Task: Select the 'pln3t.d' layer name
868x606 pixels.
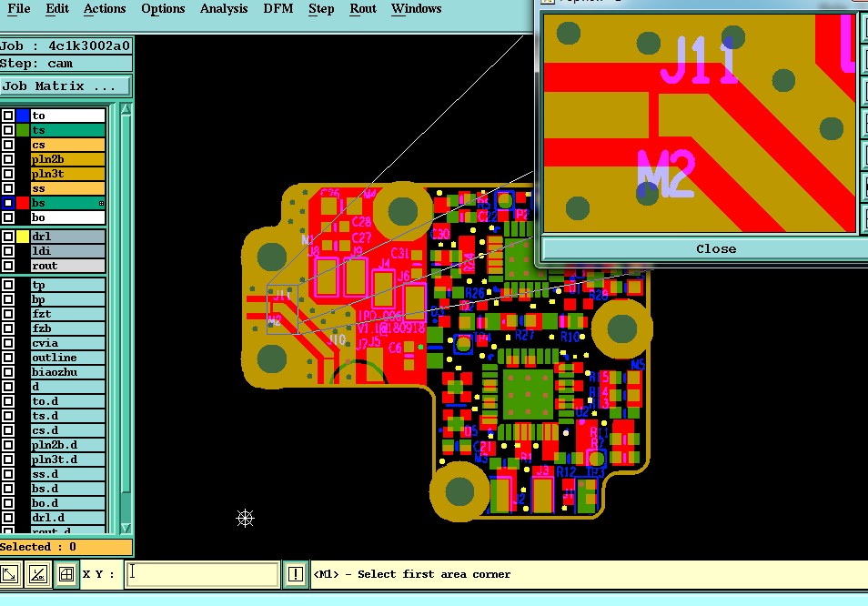Action: pos(67,460)
